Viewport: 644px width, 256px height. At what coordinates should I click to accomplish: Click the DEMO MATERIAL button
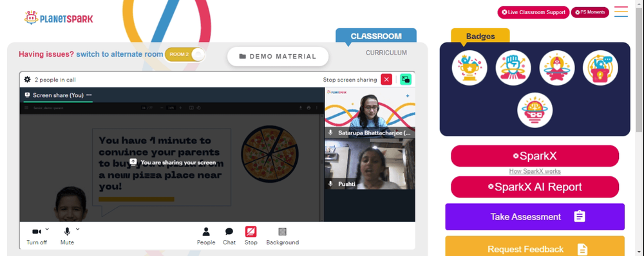[278, 57]
